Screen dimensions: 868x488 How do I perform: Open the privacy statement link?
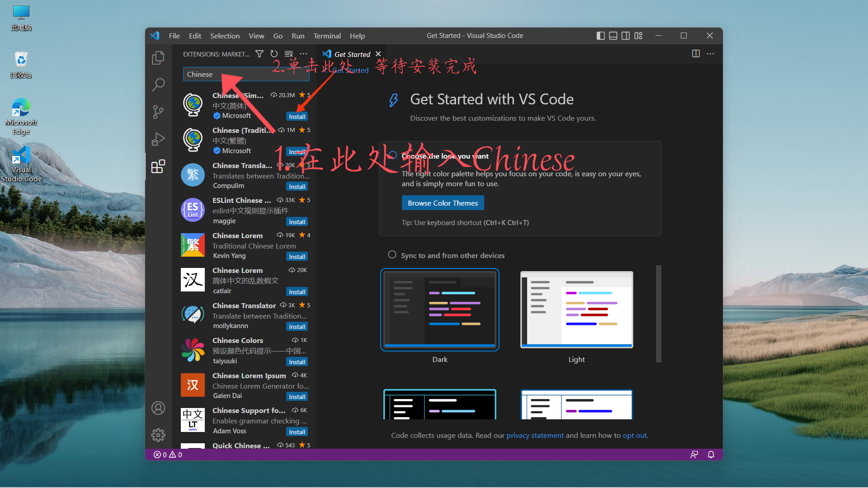(x=535, y=435)
